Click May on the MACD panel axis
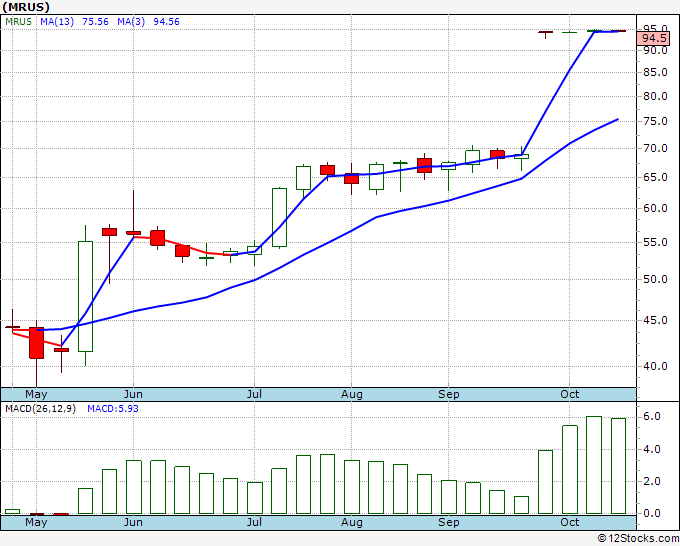The width and height of the screenshot is (680, 546). (36, 522)
